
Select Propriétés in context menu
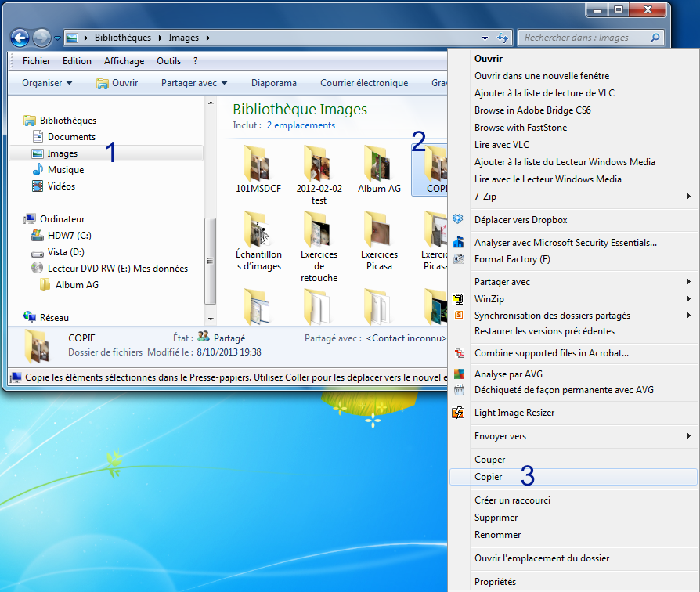[x=573, y=582]
